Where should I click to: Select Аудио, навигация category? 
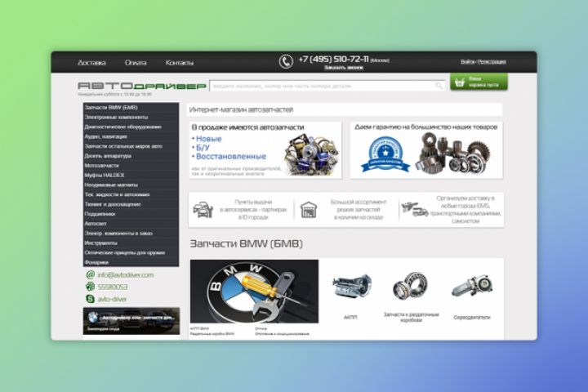(131, 136)
